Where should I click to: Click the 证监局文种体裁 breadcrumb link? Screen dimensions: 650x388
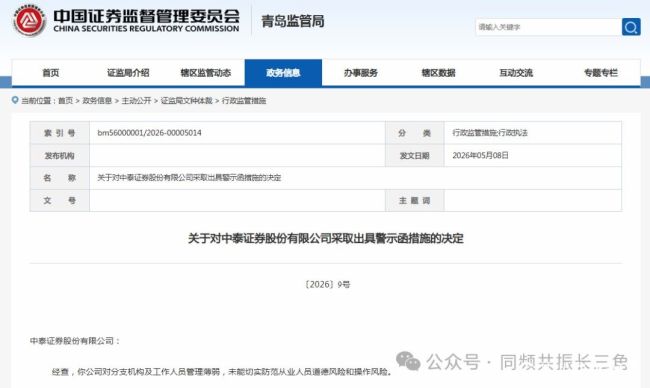pos(187,101)
